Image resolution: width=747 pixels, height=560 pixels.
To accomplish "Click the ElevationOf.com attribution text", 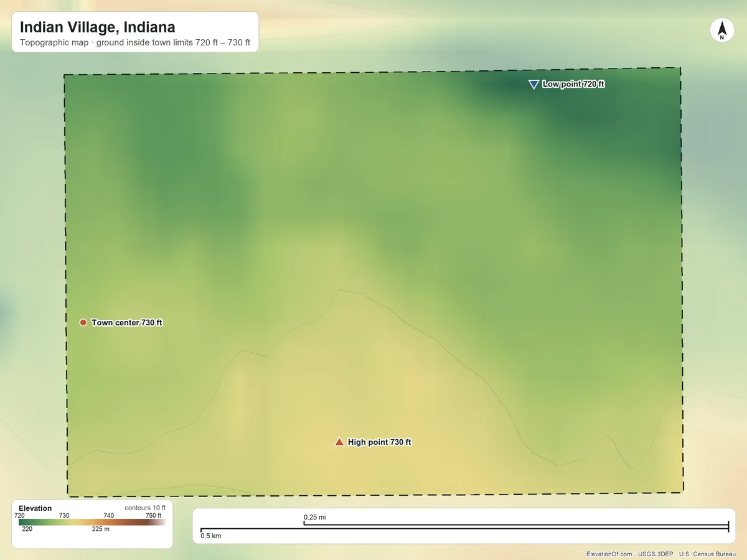I will (x=661, y=554).
